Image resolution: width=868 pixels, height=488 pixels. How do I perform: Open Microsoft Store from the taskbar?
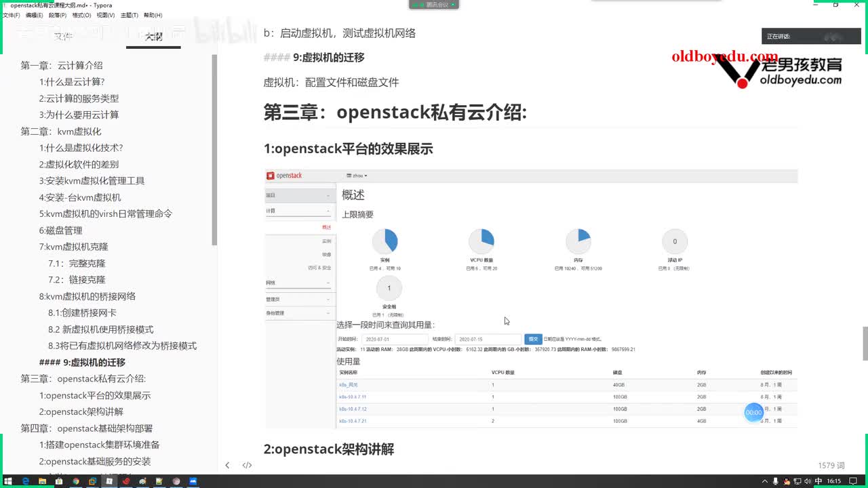[x=59, y=481]
